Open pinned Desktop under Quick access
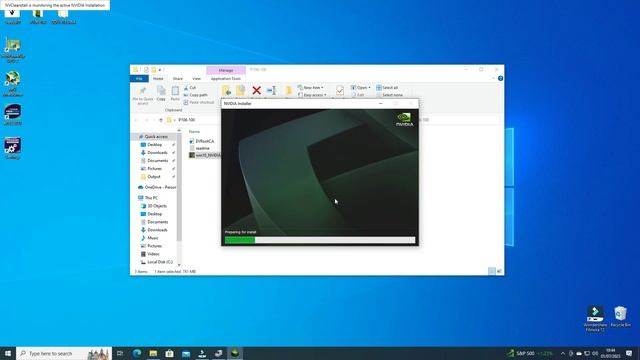 tap(154, 144)
